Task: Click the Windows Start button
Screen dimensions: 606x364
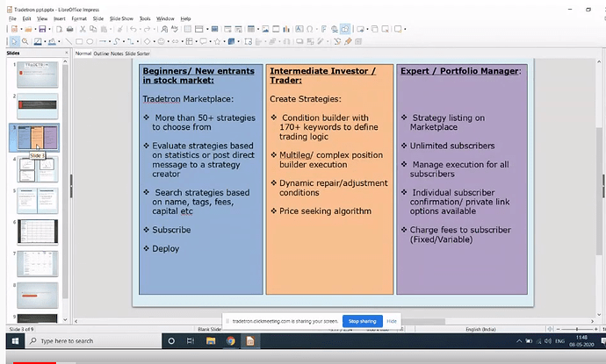Action: (x=16, y=341)
